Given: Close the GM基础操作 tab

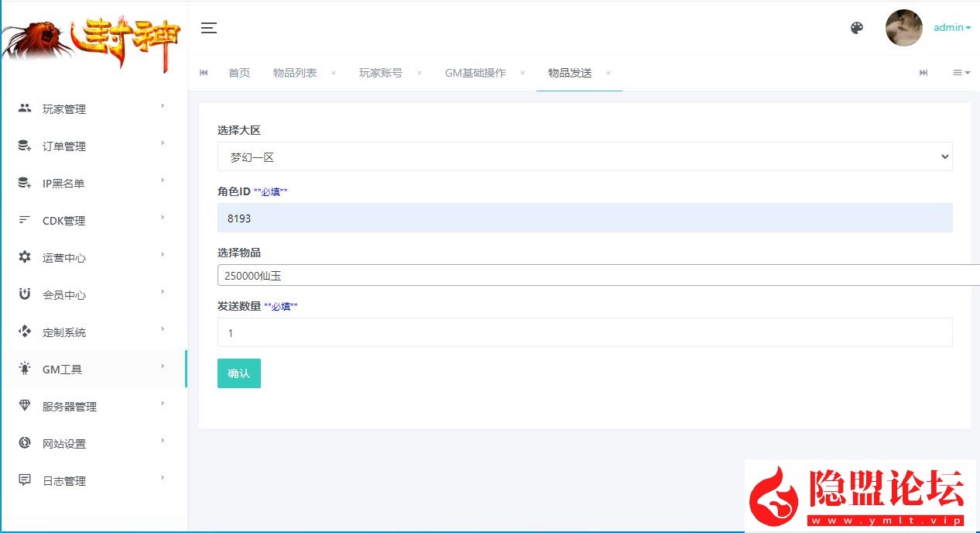Looking at the screenshot, I should [523, 73].
